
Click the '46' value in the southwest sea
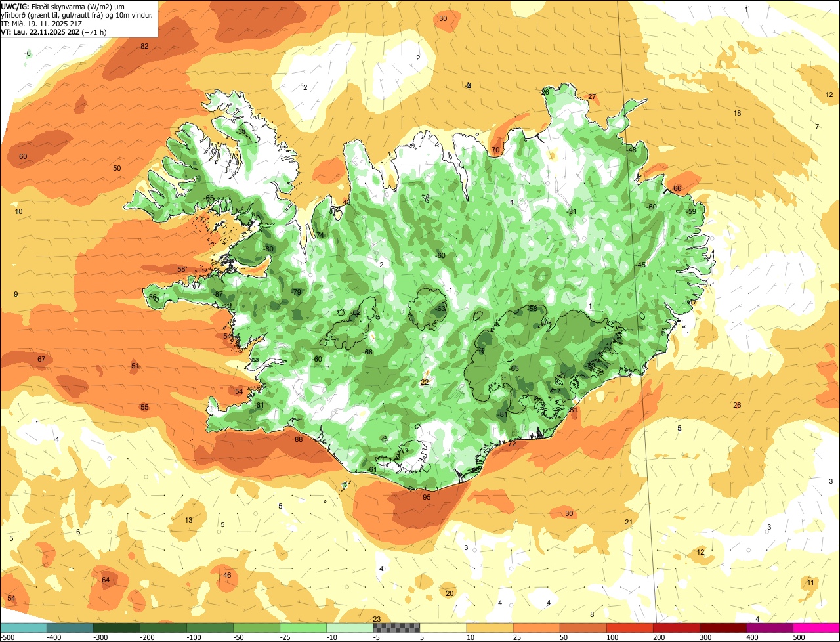point(227,575)
